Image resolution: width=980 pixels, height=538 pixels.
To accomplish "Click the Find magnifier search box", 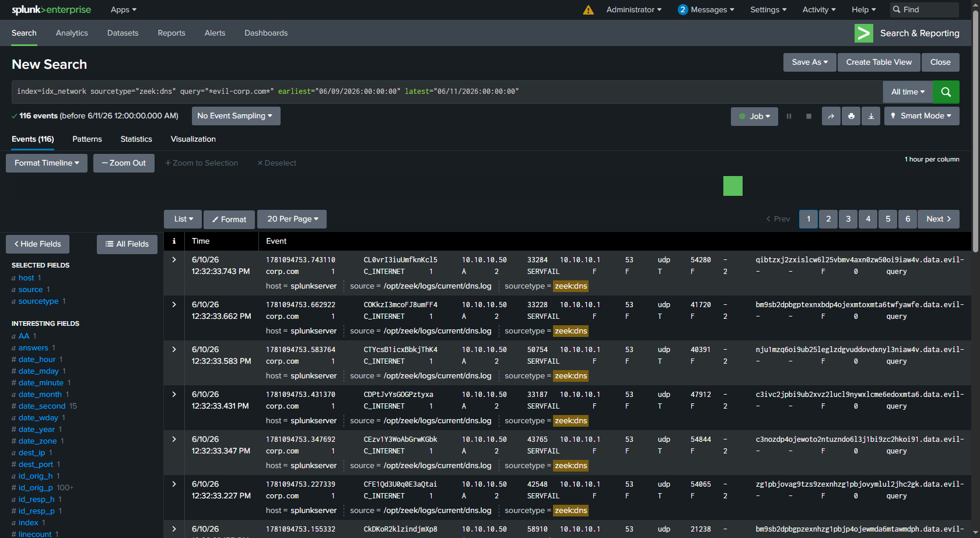I will pos(925,10).
